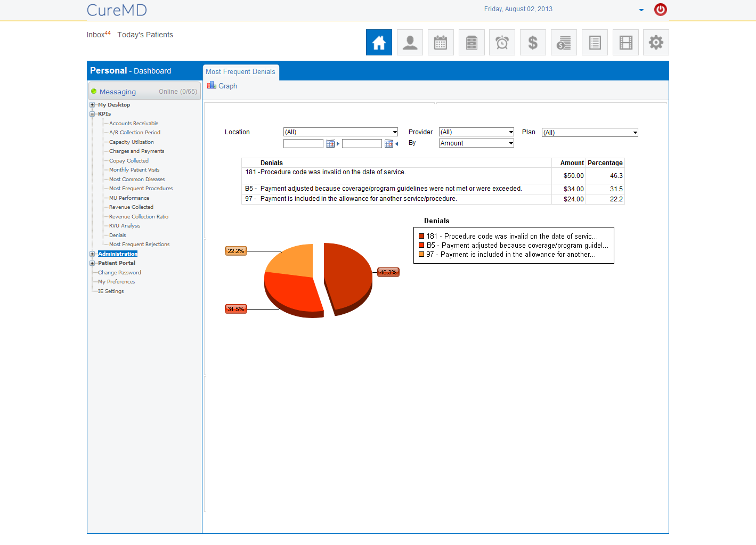The image size is (756, 545).
Task: Open the Settings gear icon
Action: pos(656,43)
